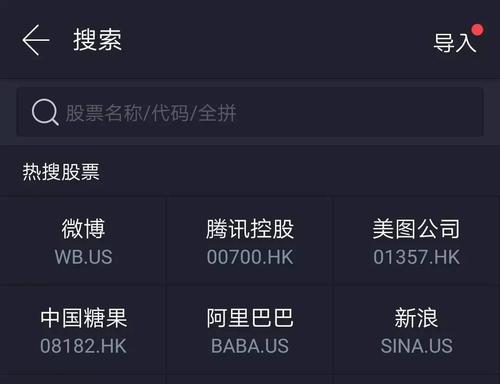Select the 08182.HK ticker code
This screenshot has width=500, height=384.
coord(83,346)
